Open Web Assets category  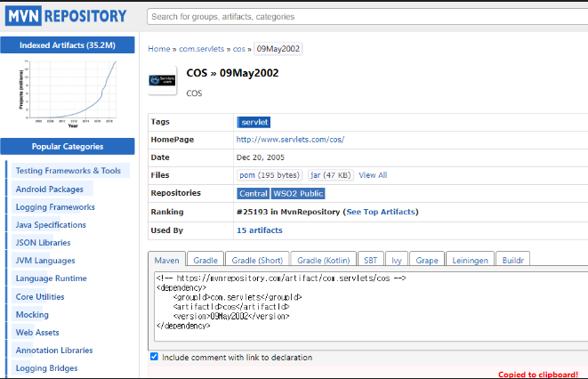[37, 332]
